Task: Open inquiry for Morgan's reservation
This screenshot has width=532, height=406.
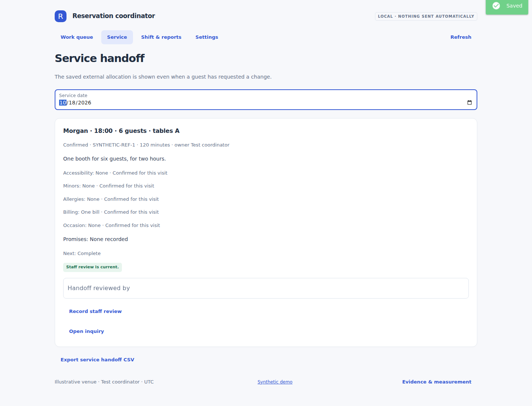Action: [x=86, y=331]
